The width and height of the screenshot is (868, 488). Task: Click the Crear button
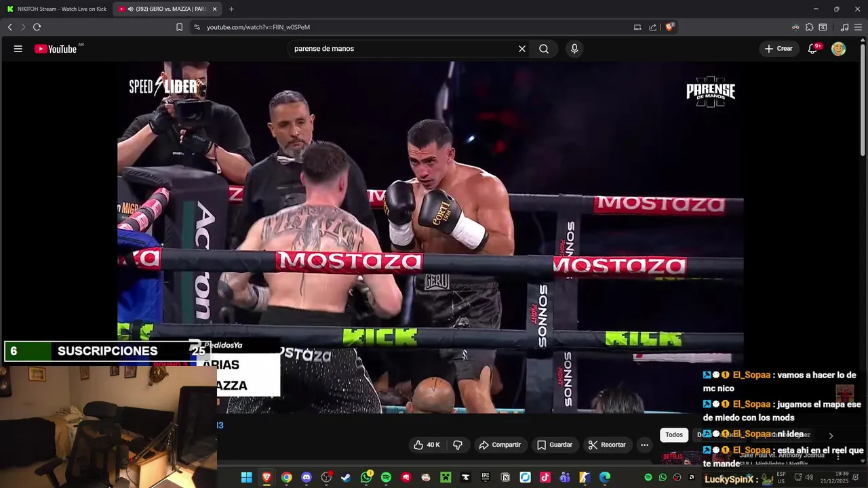(x=778, y=49)
